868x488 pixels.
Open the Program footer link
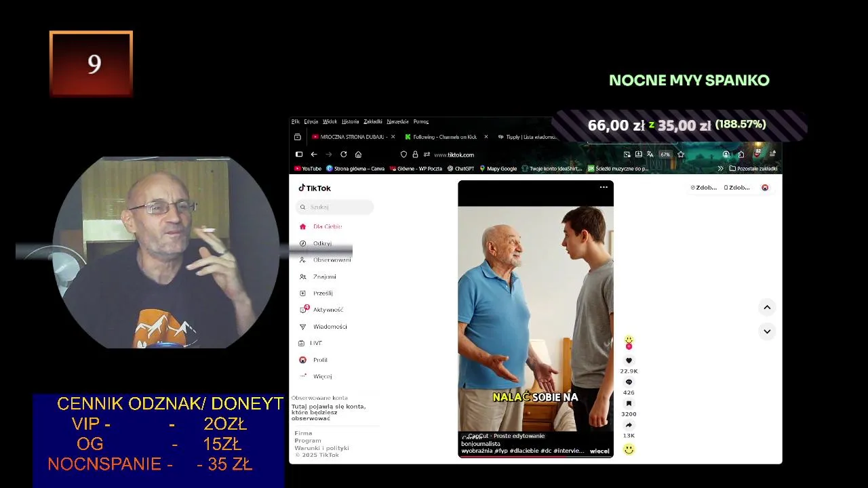click(x=308, y=441)
